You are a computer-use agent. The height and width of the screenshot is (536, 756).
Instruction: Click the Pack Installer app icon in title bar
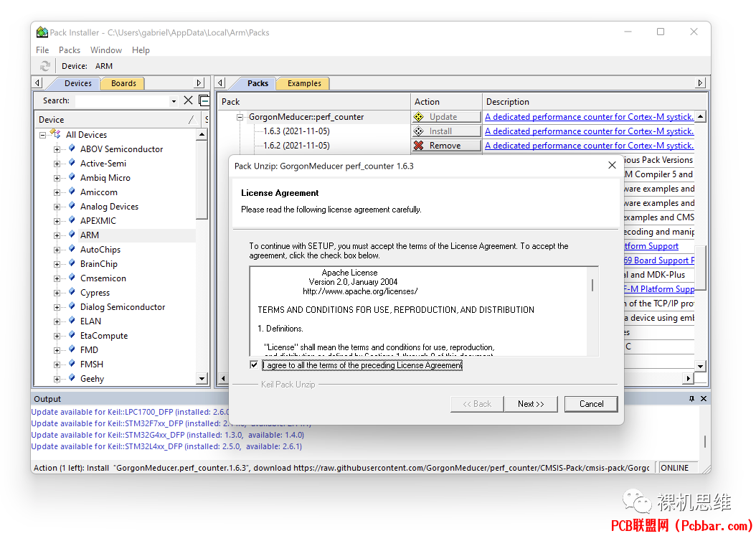pos(42,32)
